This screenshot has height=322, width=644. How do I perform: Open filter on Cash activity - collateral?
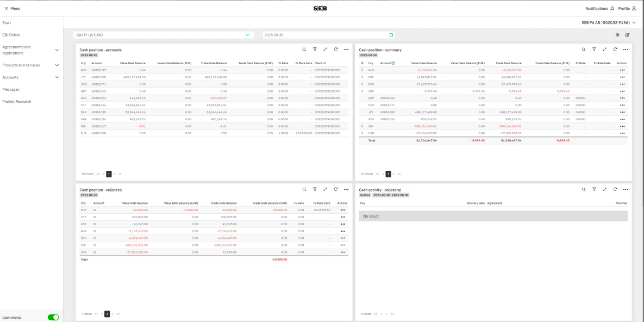(x=593, y=189)
